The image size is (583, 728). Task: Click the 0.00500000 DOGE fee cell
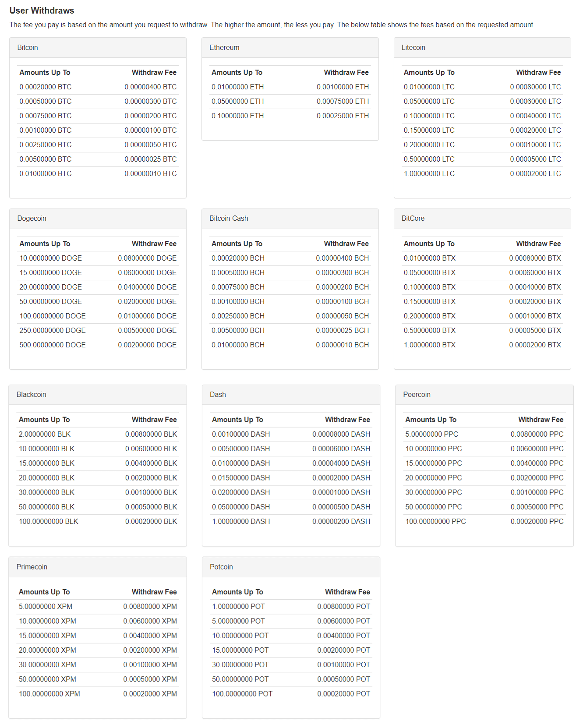(147, 331)
